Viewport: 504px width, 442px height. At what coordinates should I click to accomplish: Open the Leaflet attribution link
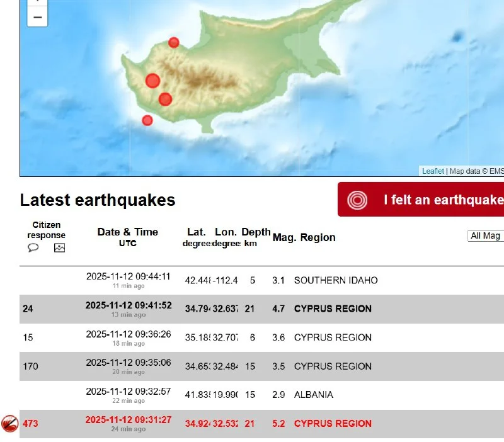point(433,171)
